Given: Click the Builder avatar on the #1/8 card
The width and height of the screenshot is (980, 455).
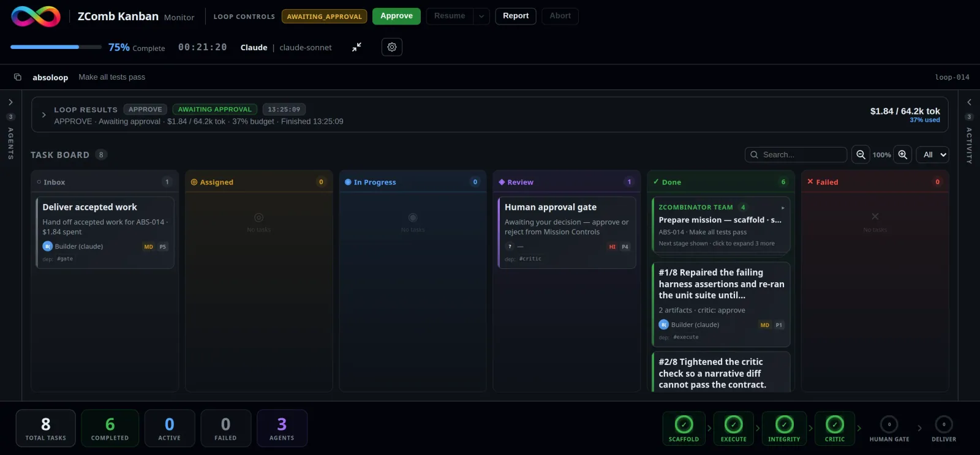Looking at the screenshot, I should pyautogui.click(x=664, y=325).
